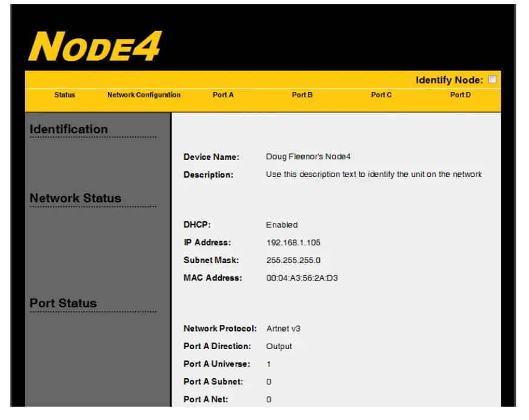Open the Network Configuration page
This screenshot has height=420, width=529.
coord(142,95)
